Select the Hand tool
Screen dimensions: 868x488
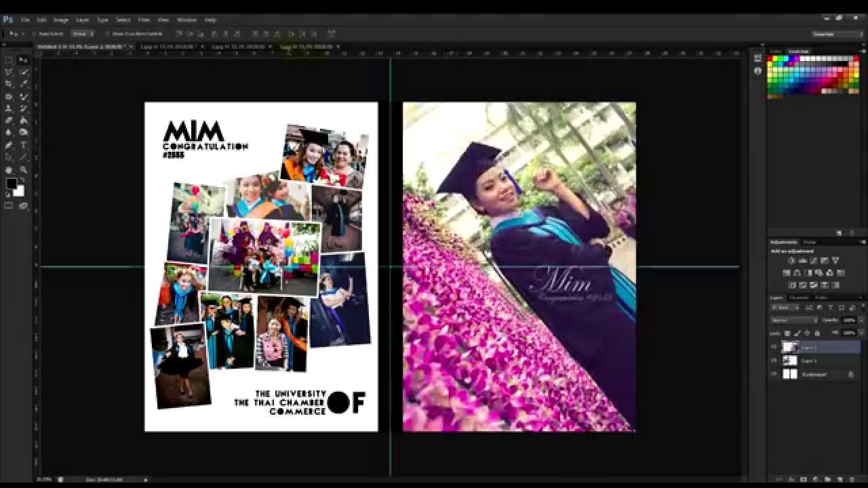pos(9,169)
